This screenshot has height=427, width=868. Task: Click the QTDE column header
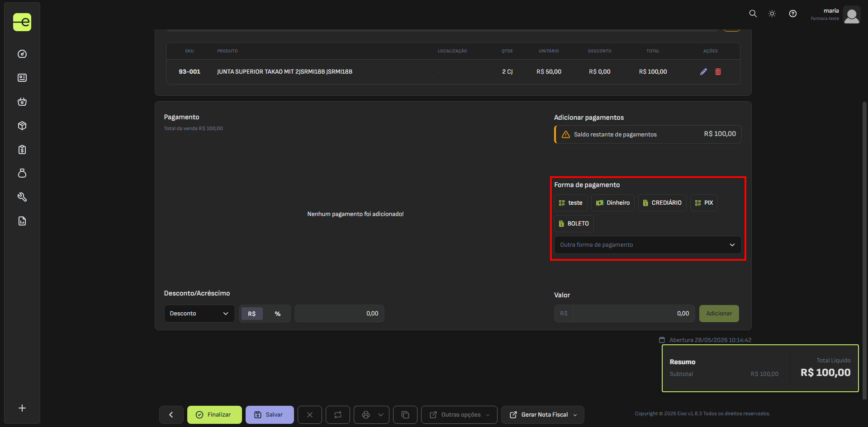click(x=508, y=51)
